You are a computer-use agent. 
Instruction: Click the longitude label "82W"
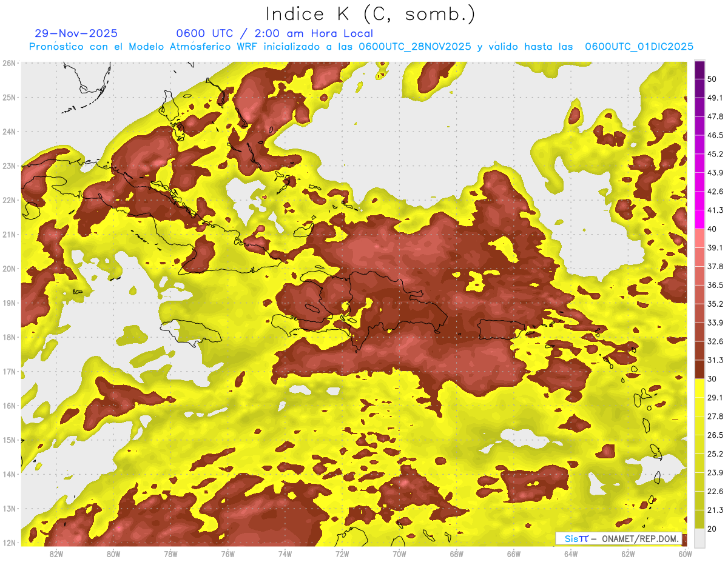pyautogui.click(x=56, y=554)
